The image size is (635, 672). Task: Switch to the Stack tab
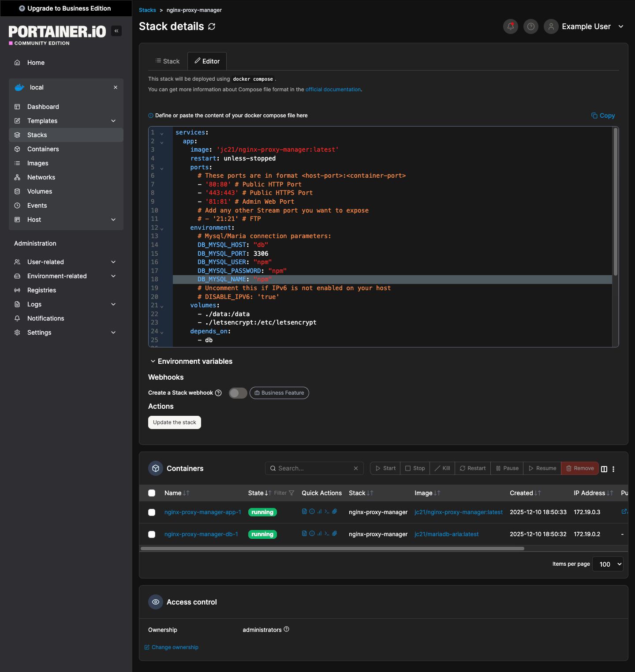pyautogui.click(x=168, y=61)
